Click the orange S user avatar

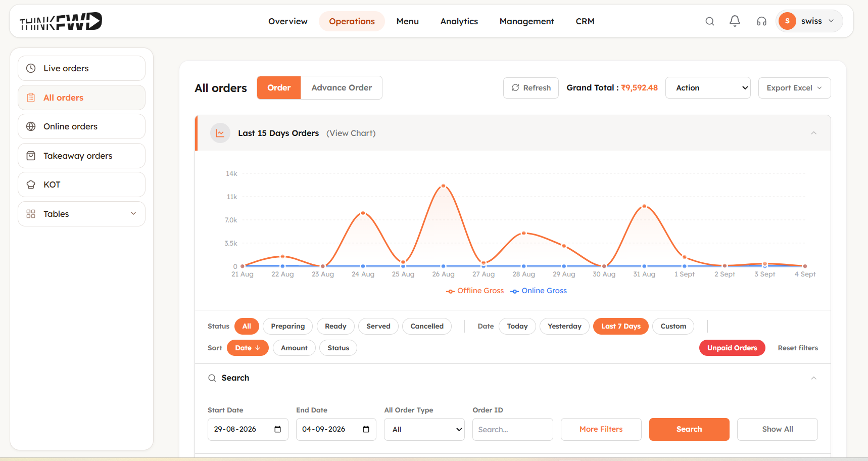coord(787,21)
